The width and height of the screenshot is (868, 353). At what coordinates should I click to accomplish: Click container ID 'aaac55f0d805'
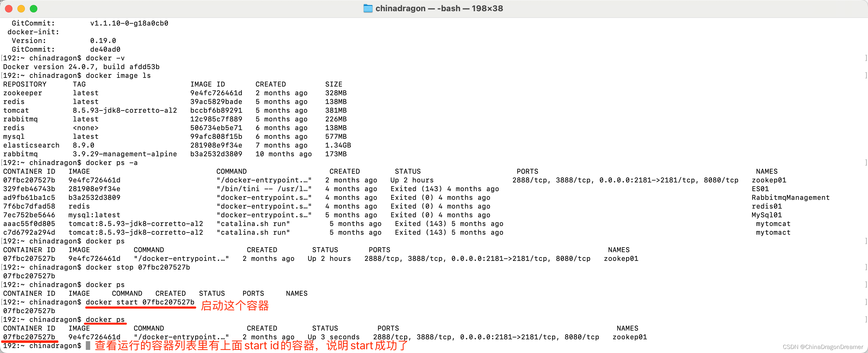click(29, 224)
